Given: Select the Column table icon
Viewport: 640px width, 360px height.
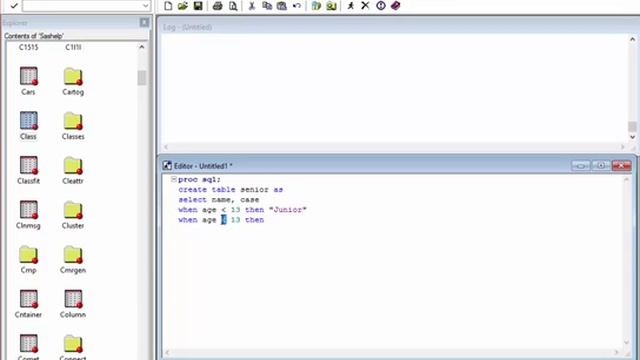Looking at the screenshot, I should (73, 303).
